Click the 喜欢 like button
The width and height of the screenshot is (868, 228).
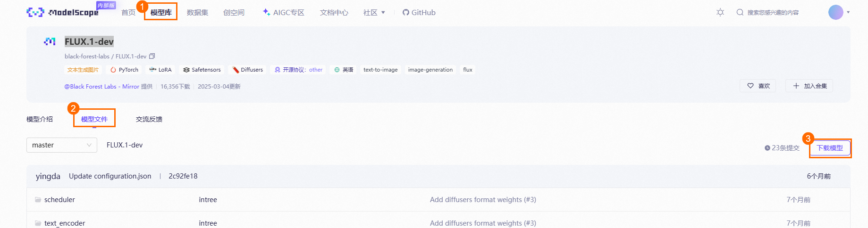(758, 86)
